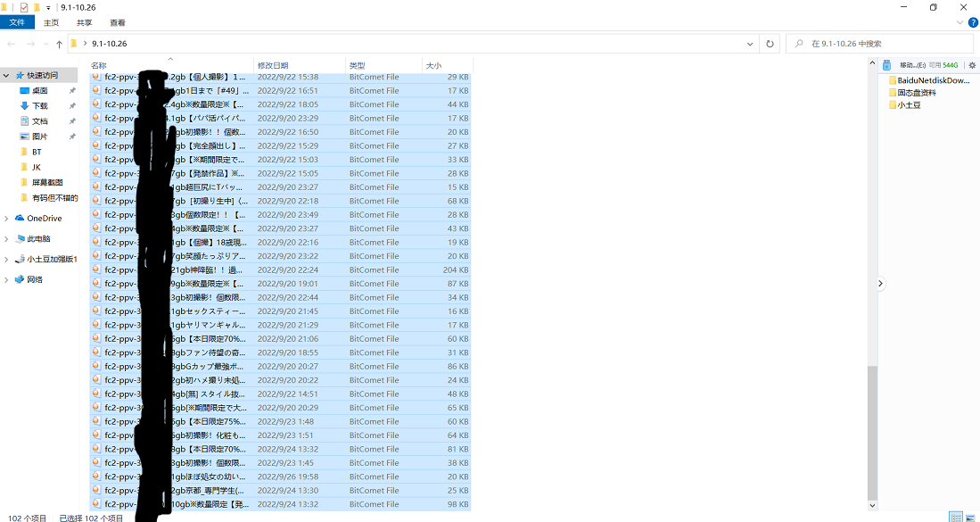Open the BaiduNetdiskDow... folder in the right panel
The width and height of the screenshot is (980, 522).
[928, 80]
